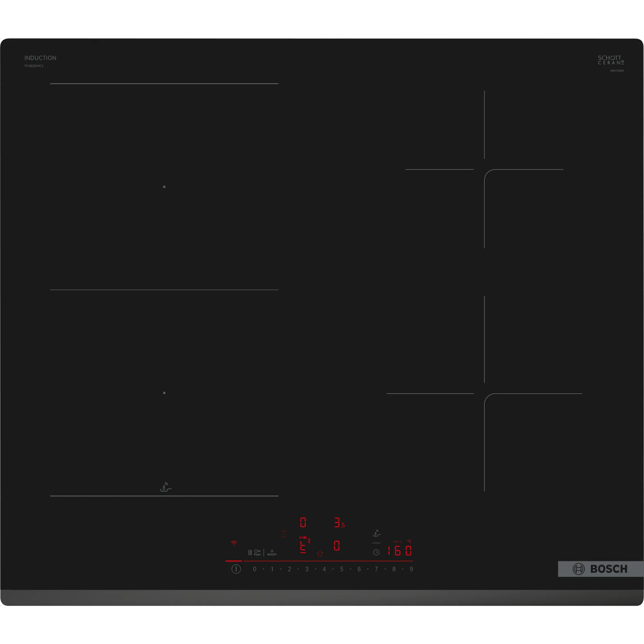Choose power level 9 on the scale
Viewport: 644px width, 644px height.
point(411,569)
